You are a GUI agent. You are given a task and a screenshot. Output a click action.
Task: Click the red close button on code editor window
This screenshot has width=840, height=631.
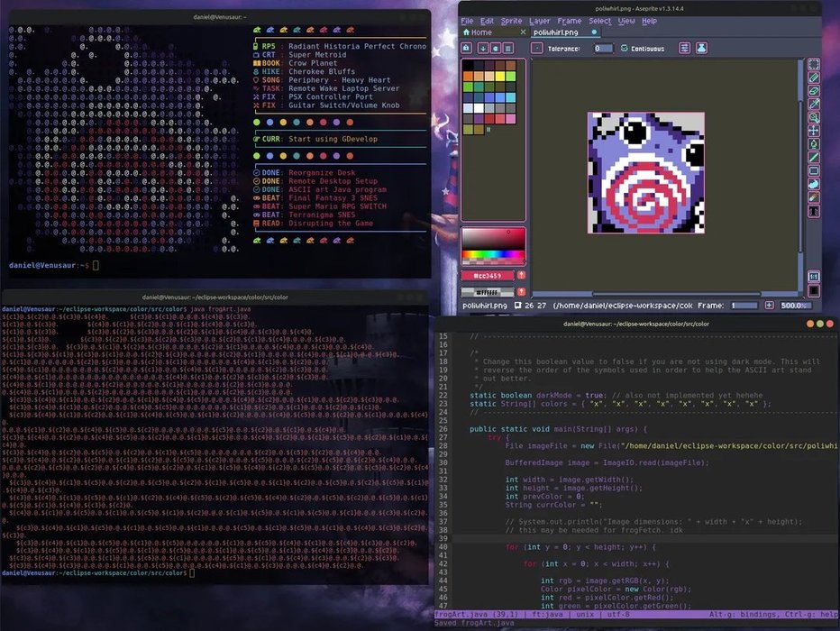click(830, 324)
